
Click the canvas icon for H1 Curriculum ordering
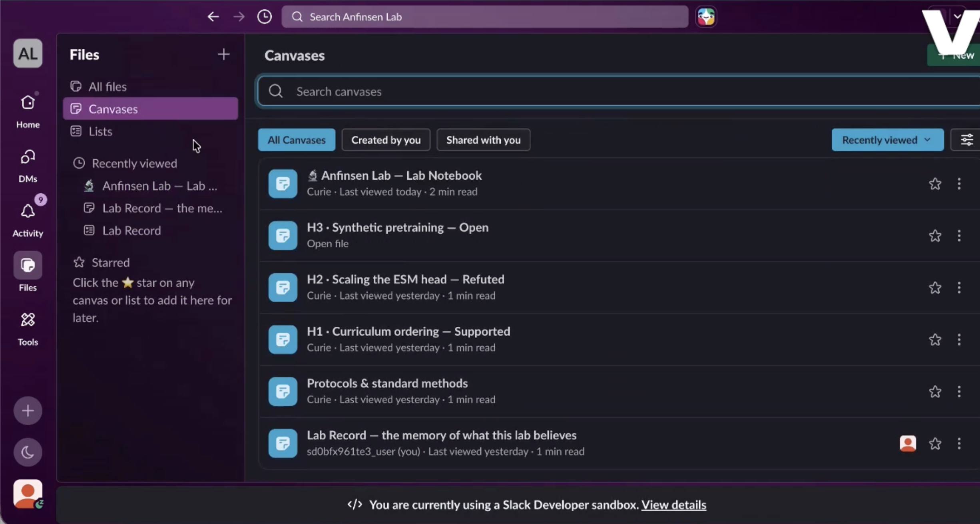283,339
